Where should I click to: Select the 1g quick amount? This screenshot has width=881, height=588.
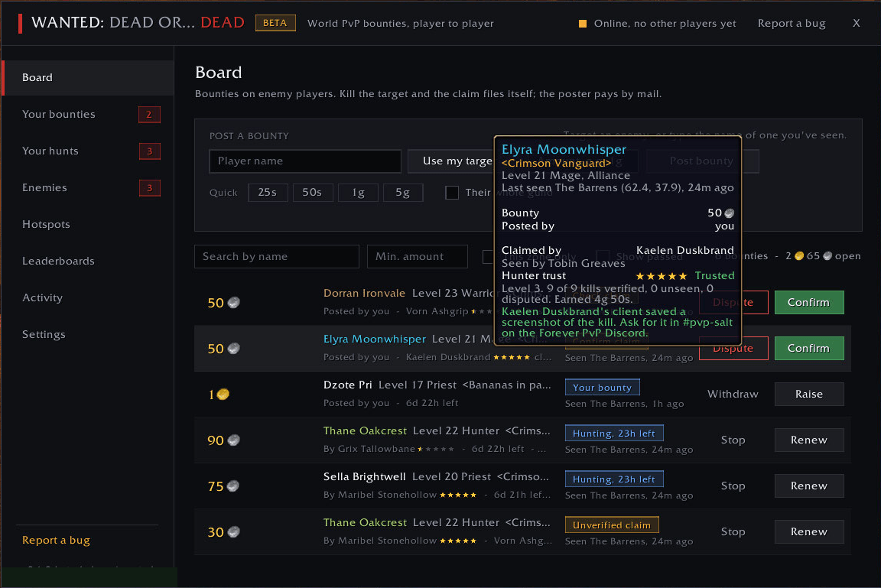[x=358, y=193]
